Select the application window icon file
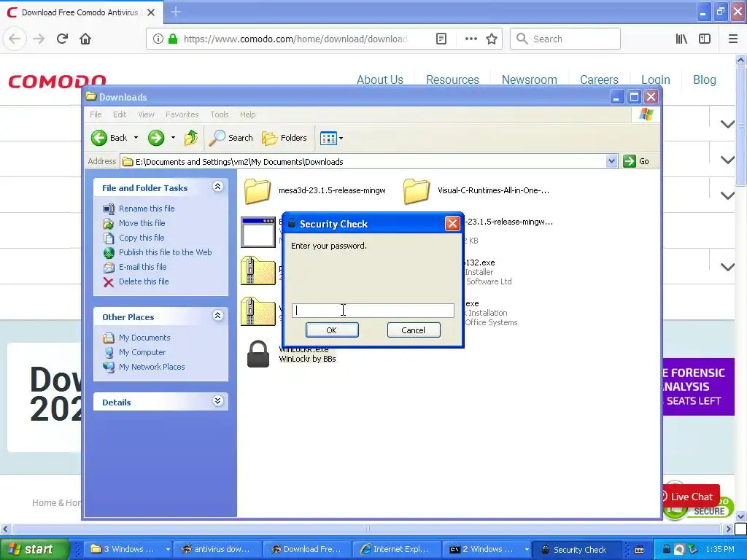This screenshot has height=560, width=747. tap(258, 232)
